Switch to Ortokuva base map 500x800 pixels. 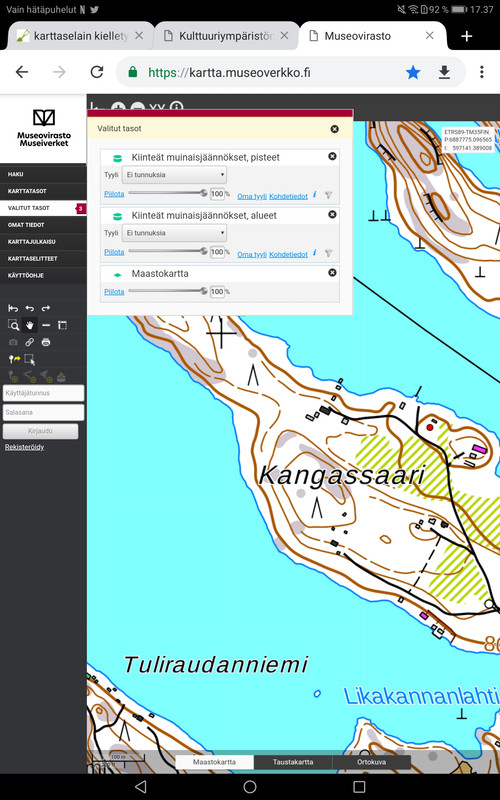[x=371, y=762]
